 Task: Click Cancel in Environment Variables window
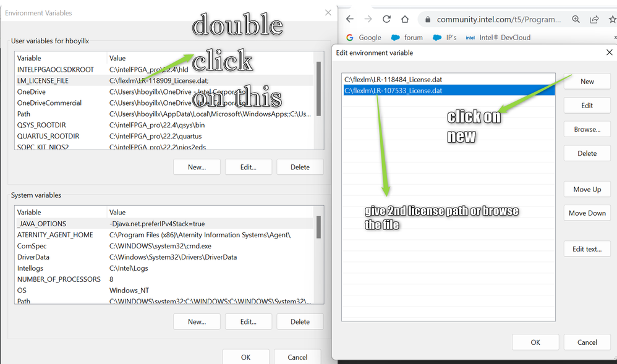tap(297, 357)
